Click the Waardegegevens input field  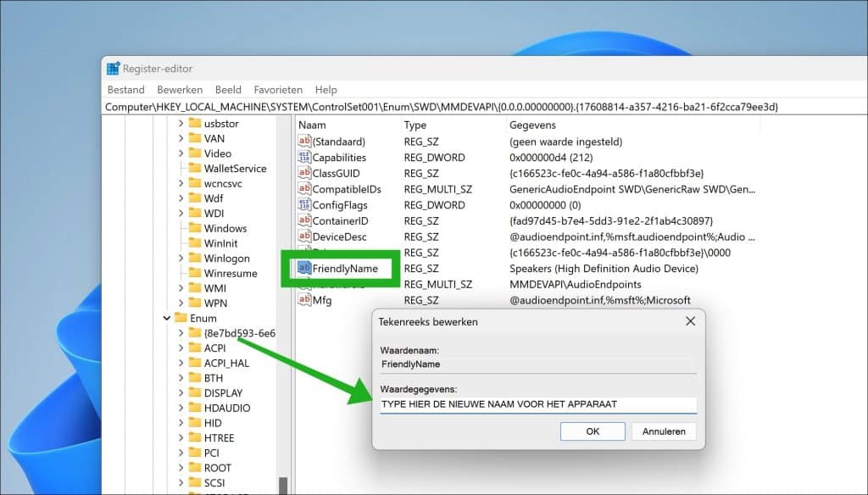pyautogui.click(x=538, y=404)
